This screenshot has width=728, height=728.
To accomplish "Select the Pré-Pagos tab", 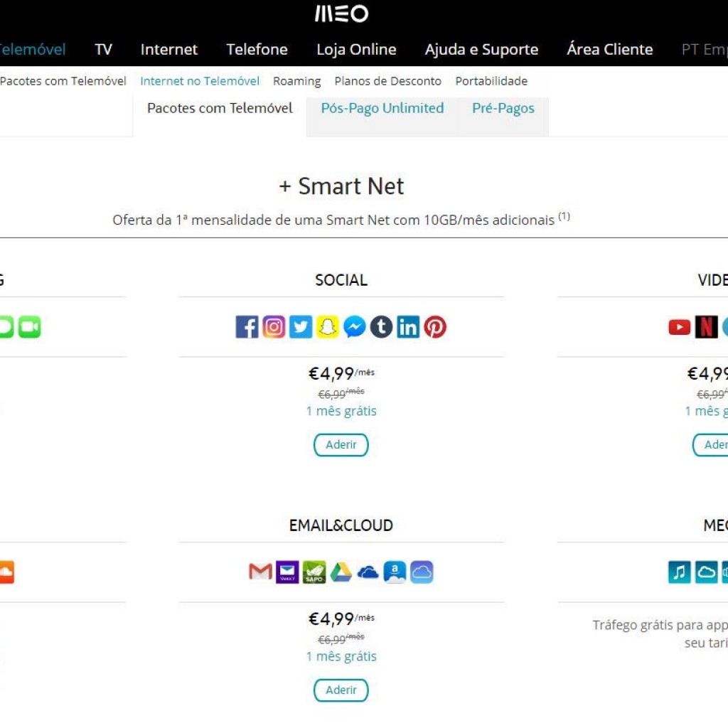I will click(503, 109).
